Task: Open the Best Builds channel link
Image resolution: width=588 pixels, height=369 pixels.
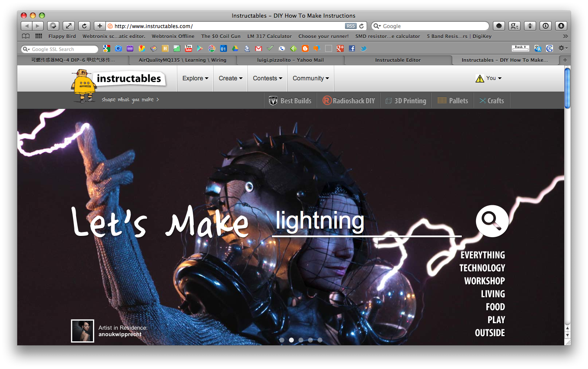Action: 290,101
